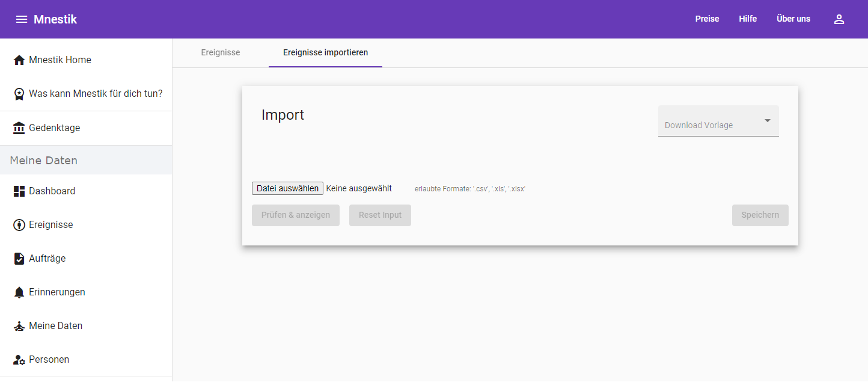Open Preise in the top navigation
Image resolution: width=868 pixels, height=382 pixels.
(x=707, y=19)
